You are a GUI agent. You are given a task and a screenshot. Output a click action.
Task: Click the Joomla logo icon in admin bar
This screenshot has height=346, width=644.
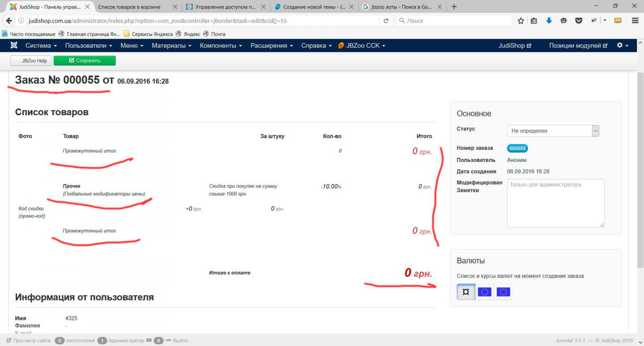[x=14, y=46]
